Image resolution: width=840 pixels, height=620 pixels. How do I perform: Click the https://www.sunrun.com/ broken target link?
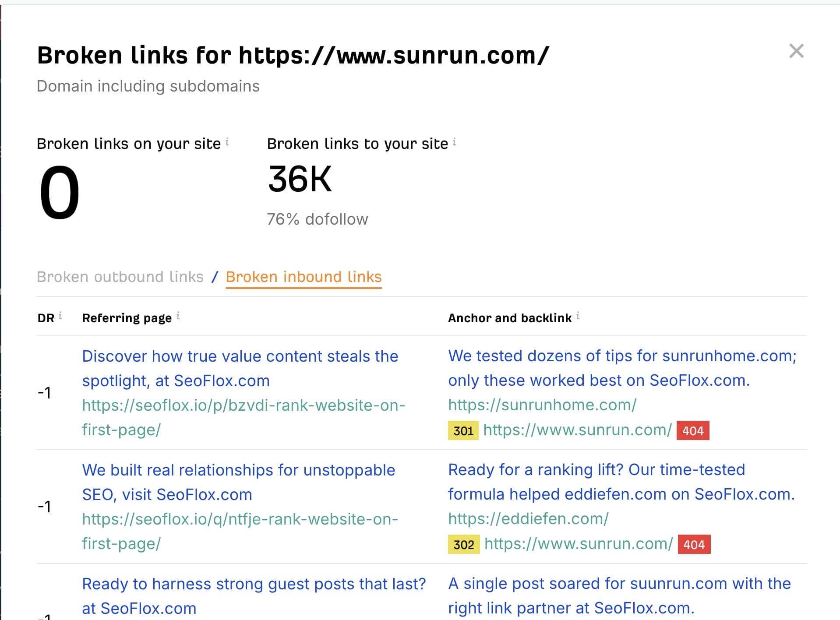click(x=577, y=430)
